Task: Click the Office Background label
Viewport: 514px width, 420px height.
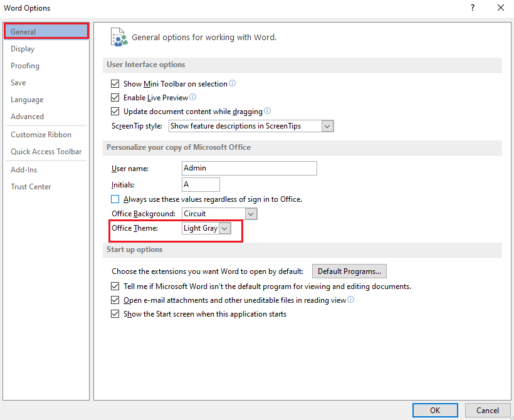Action: click(144, 214)
